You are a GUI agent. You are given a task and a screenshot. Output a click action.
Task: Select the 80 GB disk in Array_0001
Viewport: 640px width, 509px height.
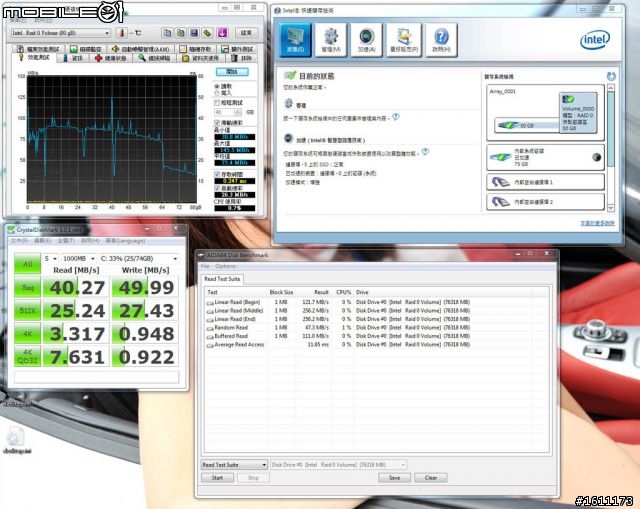[527, 125]
